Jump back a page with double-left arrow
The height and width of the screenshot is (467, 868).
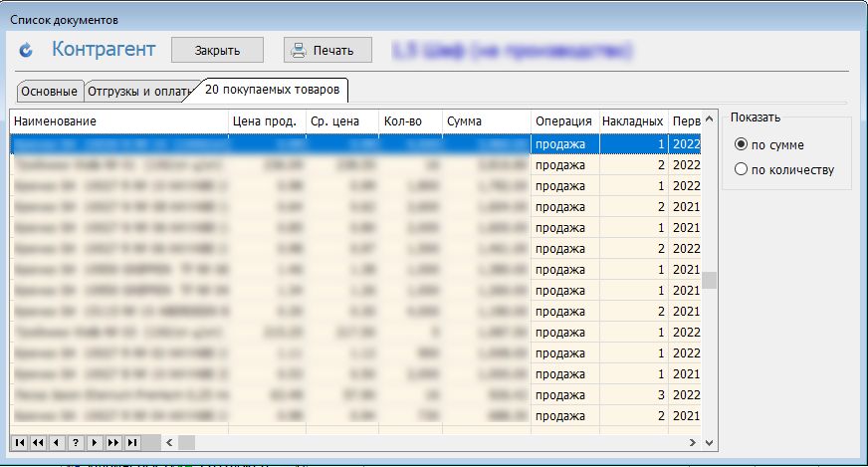tap(38, 442)
